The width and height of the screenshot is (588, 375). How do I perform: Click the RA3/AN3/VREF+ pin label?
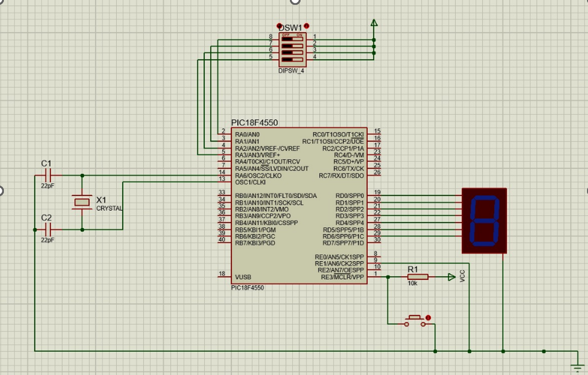point(257,155)
